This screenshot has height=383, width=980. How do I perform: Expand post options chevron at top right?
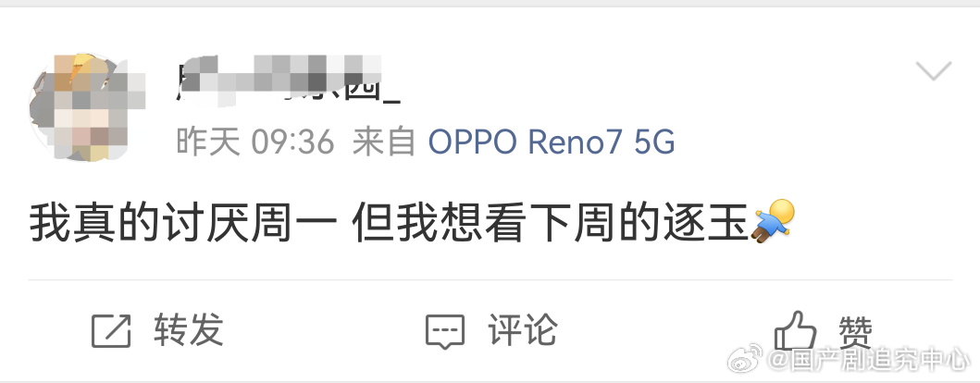(934, 70)
